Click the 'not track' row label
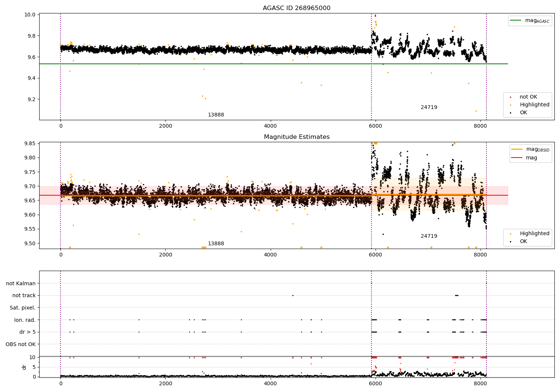 click(24, 296)
